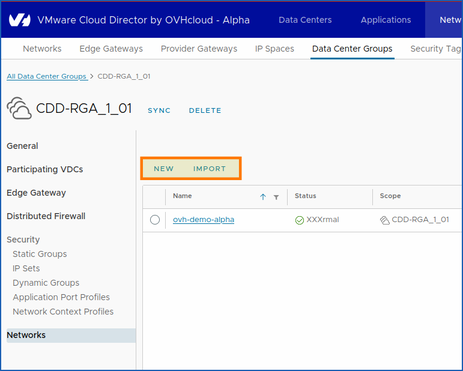Viewport: 463px width, 371px height.
Task: Click the DELETE button
Action: coord(205,110)
